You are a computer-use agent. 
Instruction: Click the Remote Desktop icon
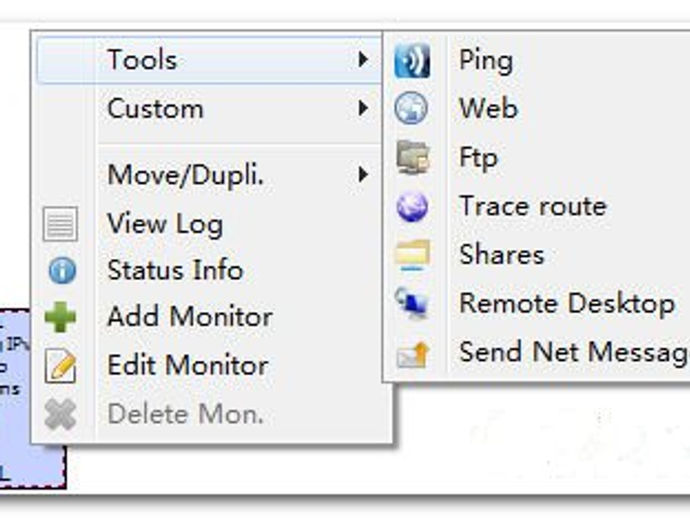tap(411, 303)
